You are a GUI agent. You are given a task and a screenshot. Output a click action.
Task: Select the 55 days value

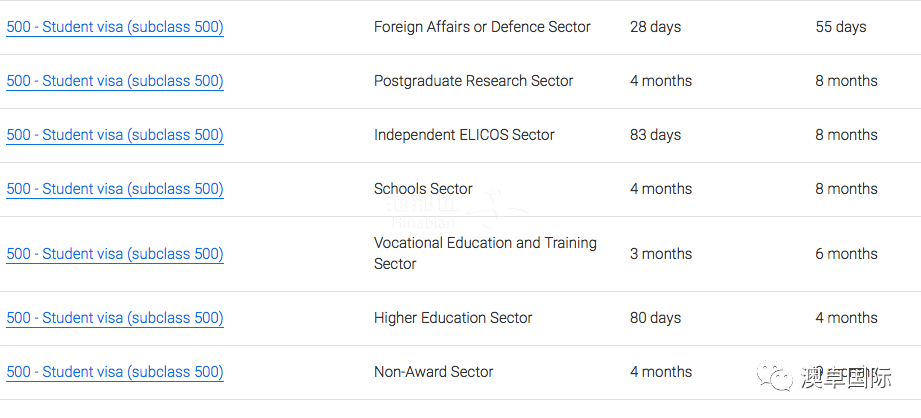840,27
